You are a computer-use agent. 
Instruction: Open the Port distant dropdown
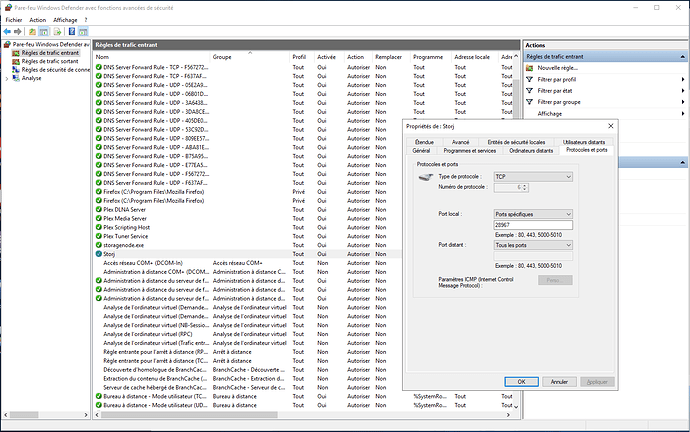[532, 245]
